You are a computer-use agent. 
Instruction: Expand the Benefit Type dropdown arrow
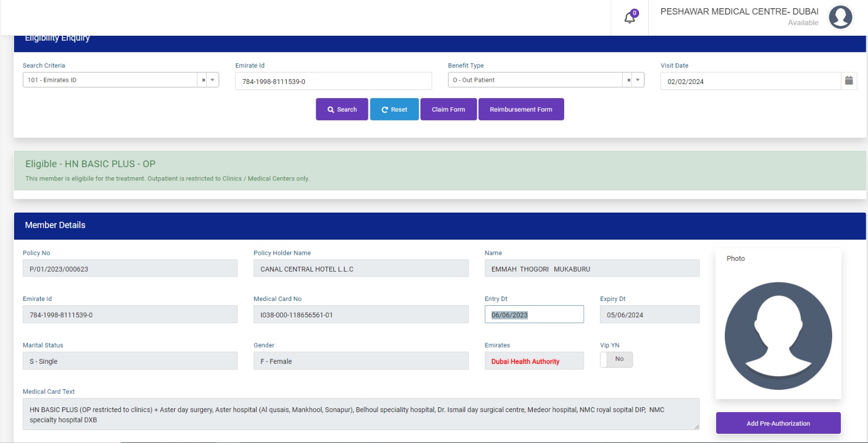pos(638,80)
